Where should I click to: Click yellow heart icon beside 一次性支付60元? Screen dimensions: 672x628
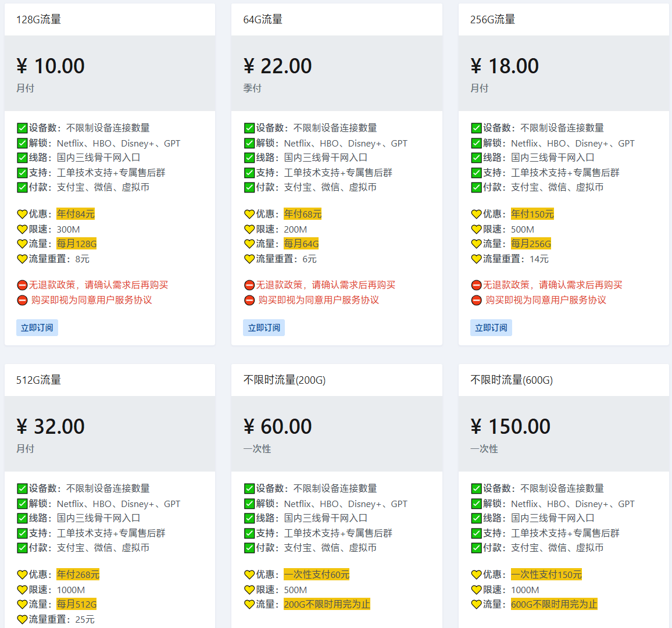point(249,575)
